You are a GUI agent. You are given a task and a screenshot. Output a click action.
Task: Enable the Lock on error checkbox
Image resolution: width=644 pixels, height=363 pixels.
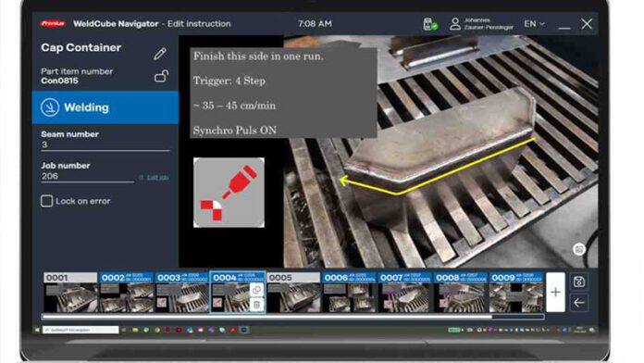click(47, 201)
